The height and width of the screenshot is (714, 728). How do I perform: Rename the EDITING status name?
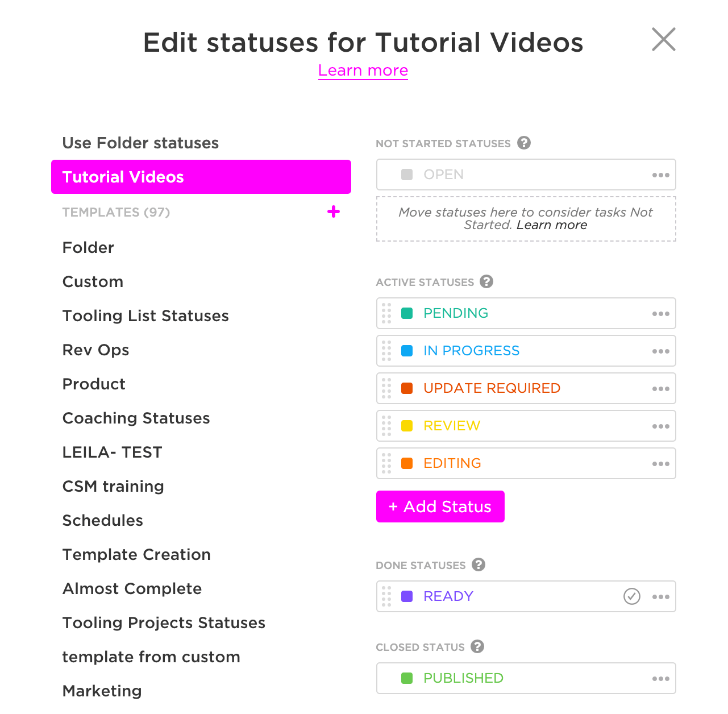(452, 463)
